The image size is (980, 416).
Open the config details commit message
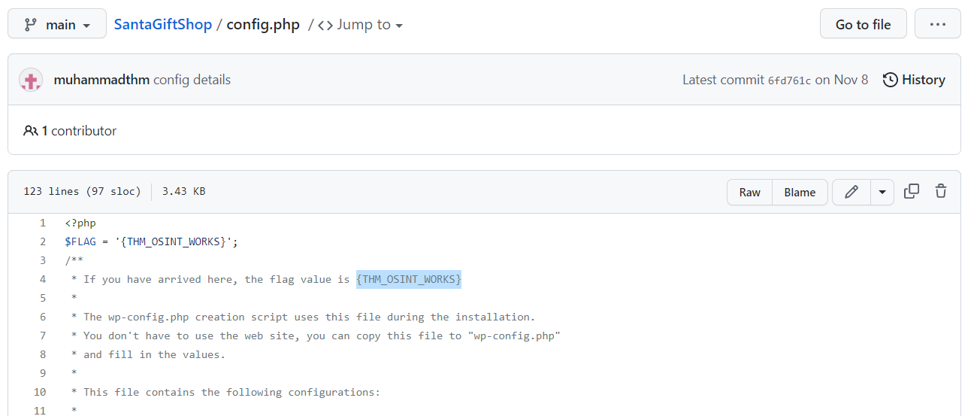pos(192,80)
